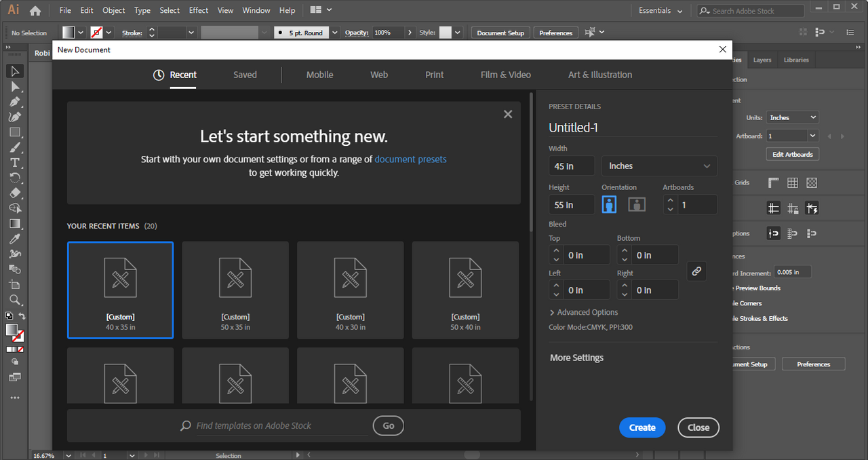The image size is (868, 460).
Task: Select the Eyedropper tool
Action: click(x=15, y=239)
